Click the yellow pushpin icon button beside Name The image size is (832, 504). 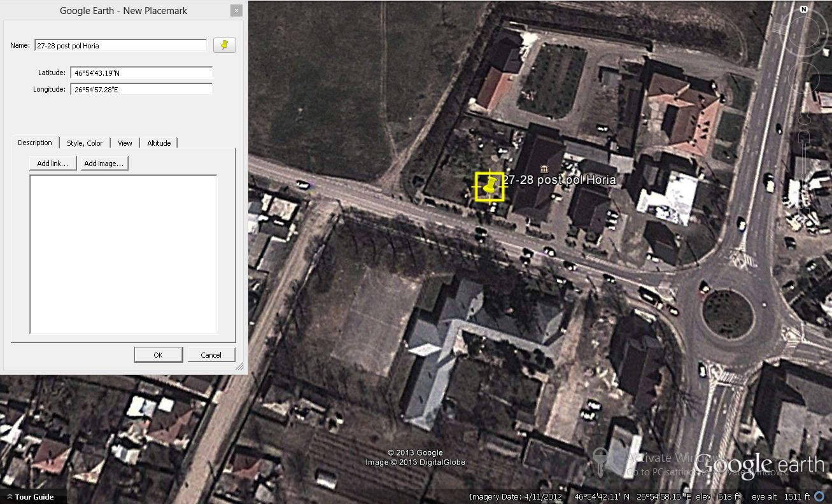[x=224, y=45]
